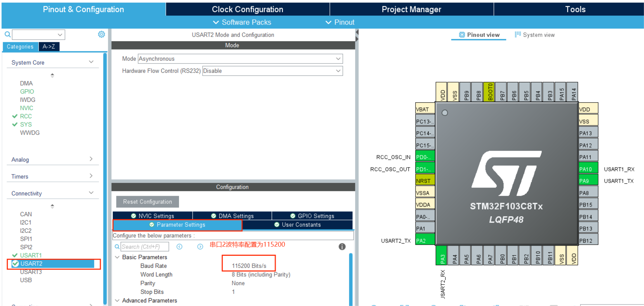Click the info icon in parameter settings

342,246
